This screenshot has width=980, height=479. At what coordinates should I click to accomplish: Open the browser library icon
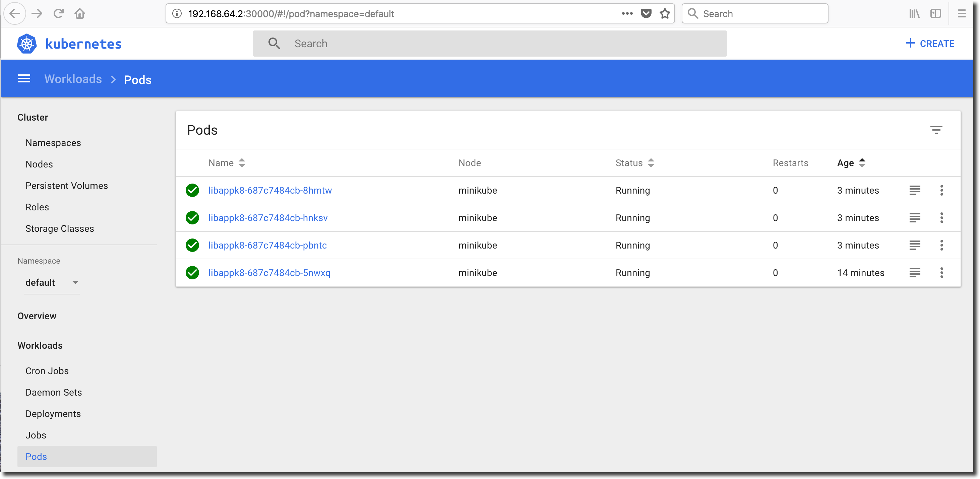point(914,14)
